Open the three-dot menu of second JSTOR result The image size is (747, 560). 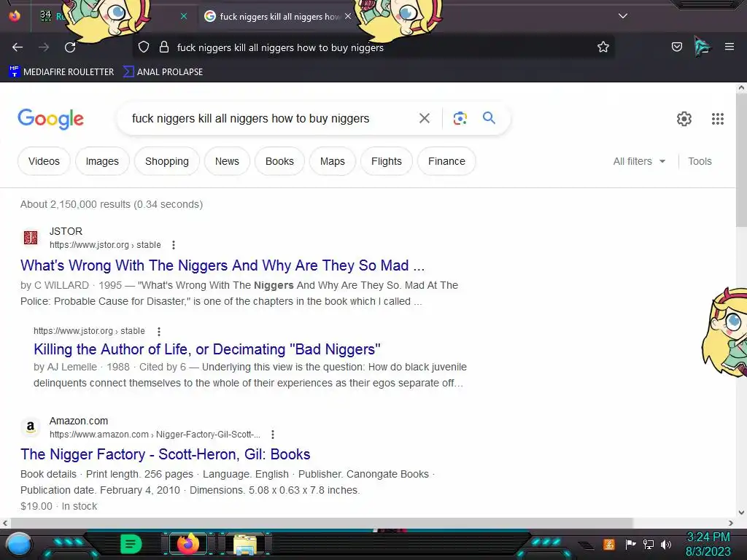(x=158, y=331)
